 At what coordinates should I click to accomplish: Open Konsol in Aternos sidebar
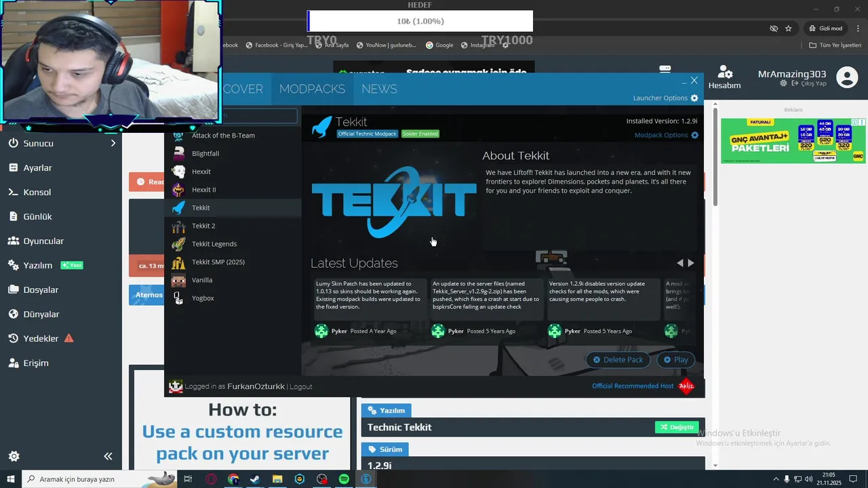coord(37,192)
